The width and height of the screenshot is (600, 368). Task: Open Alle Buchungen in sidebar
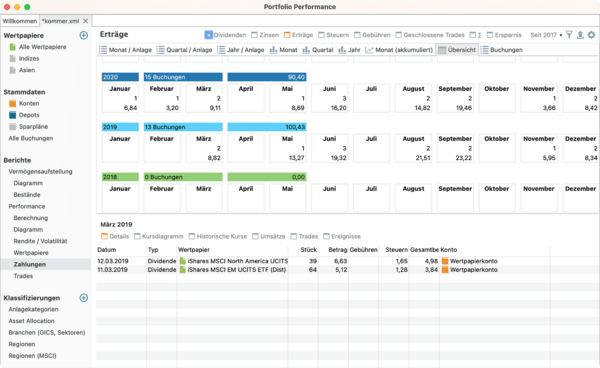click(31, 138)
